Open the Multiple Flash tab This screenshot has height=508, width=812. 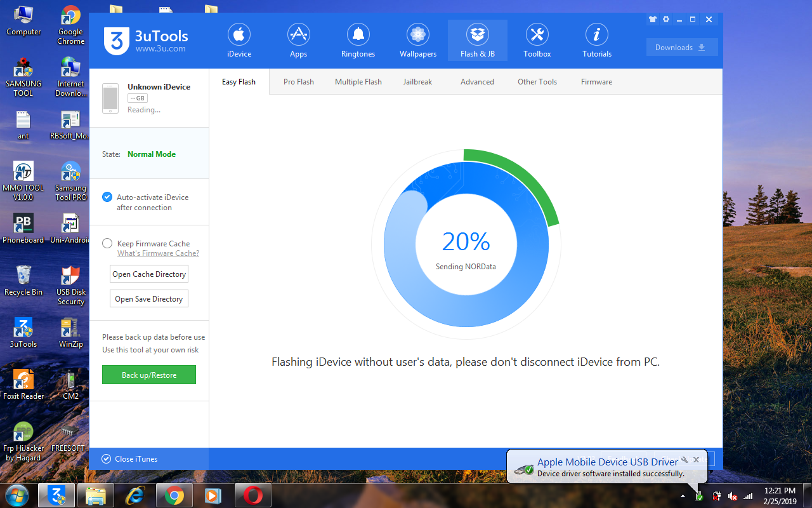[x=358, y=82]
